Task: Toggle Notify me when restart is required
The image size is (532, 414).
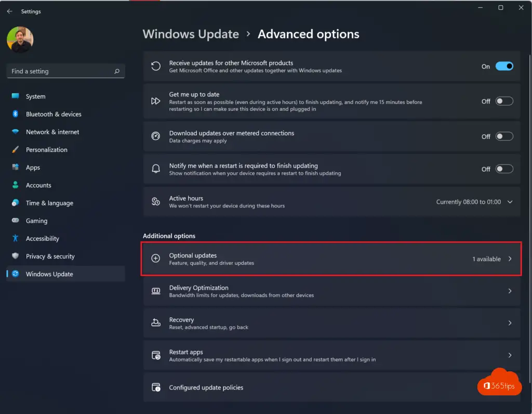Action: pos(504,169)
